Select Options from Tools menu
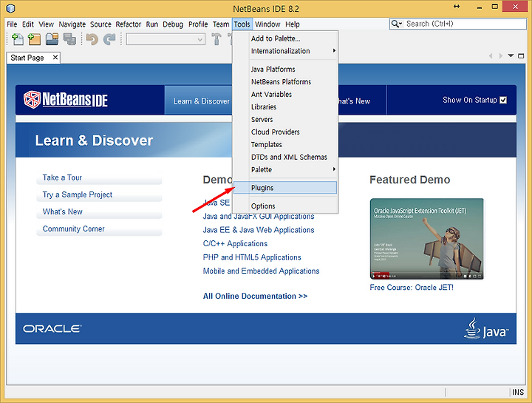 (x=285, y=206)
